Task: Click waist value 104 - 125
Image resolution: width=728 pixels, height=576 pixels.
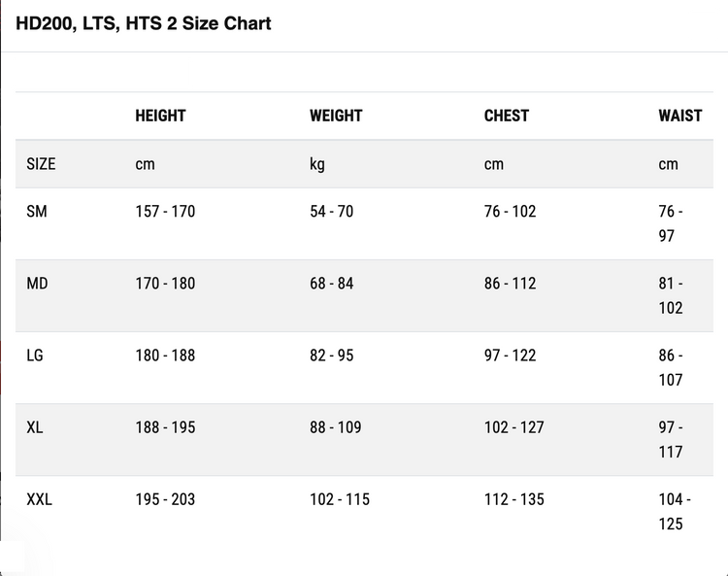Action: pyautogui.click(x=675, y=512)
